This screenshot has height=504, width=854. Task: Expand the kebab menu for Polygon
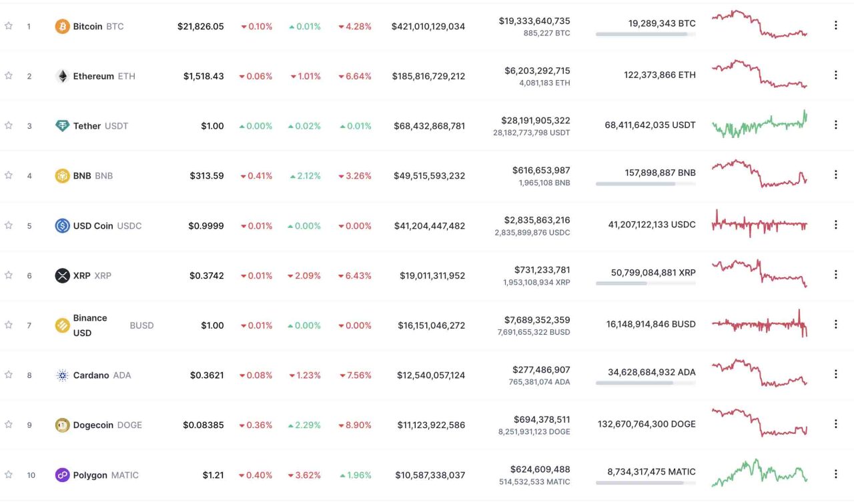click(835, 474)
